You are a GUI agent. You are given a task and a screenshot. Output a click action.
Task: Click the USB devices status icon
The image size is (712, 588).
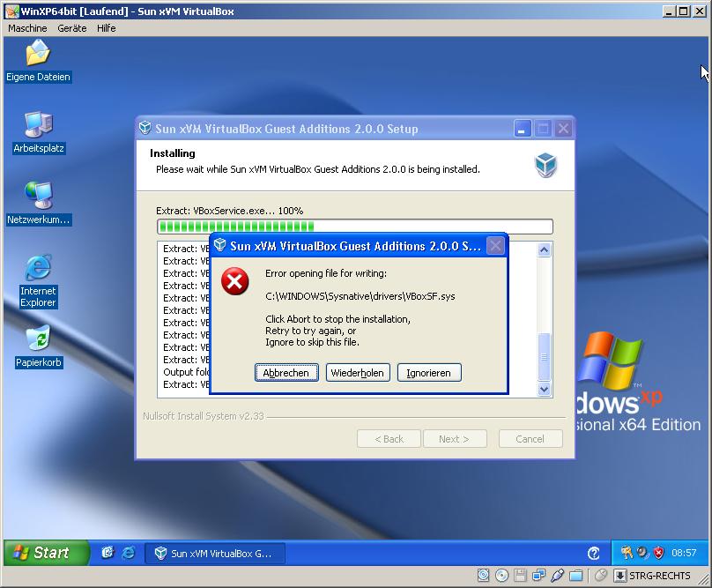(x=558, y=576)
